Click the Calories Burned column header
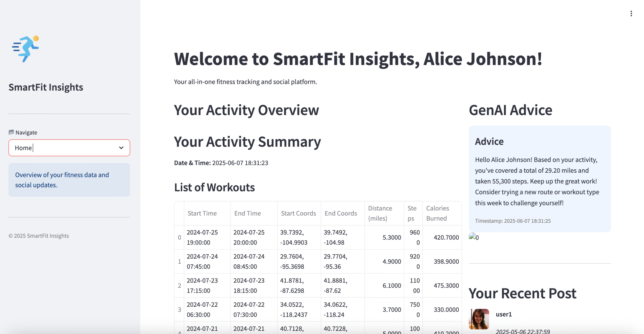 tap(437, 213)
